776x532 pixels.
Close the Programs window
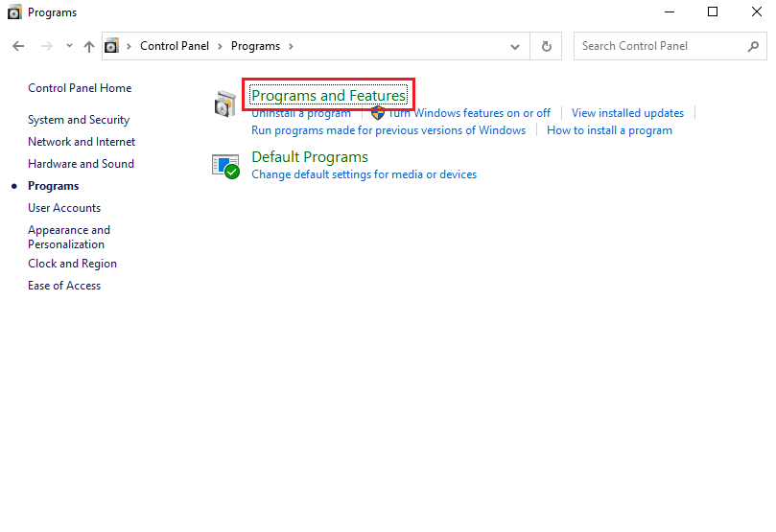coord(756,12)
